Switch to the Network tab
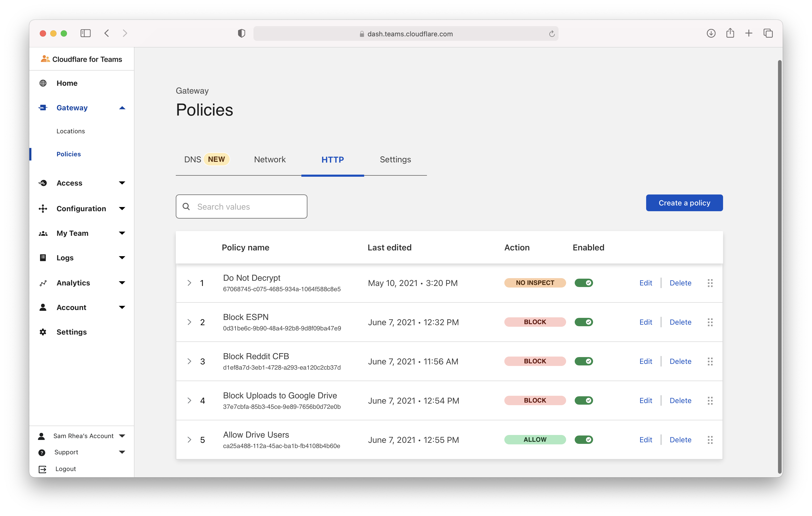The height and width of the screenshot is (516, 812). pyautogui.click(x=270, y=159)
